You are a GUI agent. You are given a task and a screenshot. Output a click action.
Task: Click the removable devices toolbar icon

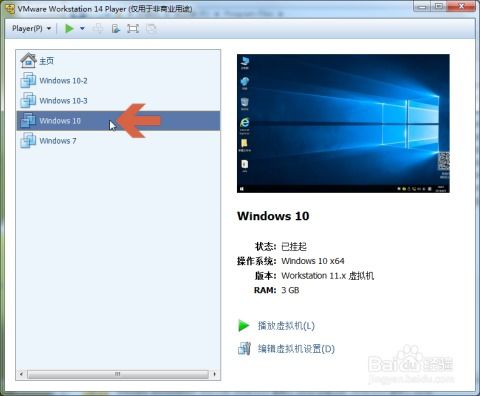coord(115,29)
